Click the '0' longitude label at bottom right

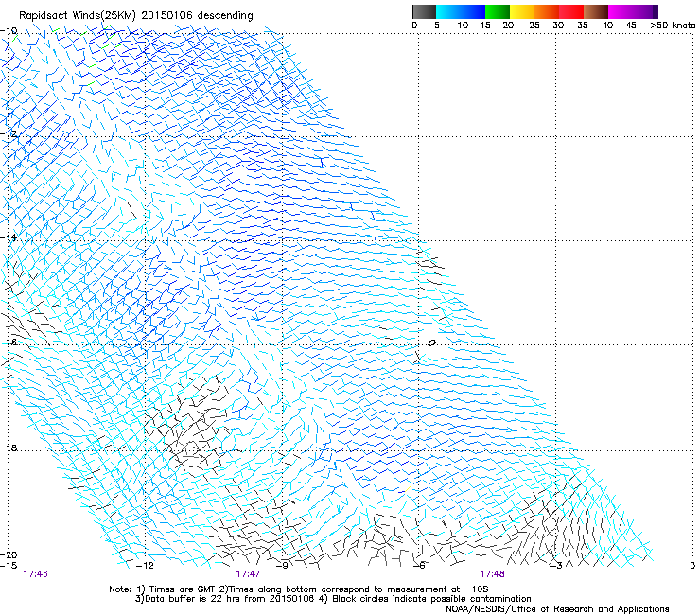pos(692,566)
